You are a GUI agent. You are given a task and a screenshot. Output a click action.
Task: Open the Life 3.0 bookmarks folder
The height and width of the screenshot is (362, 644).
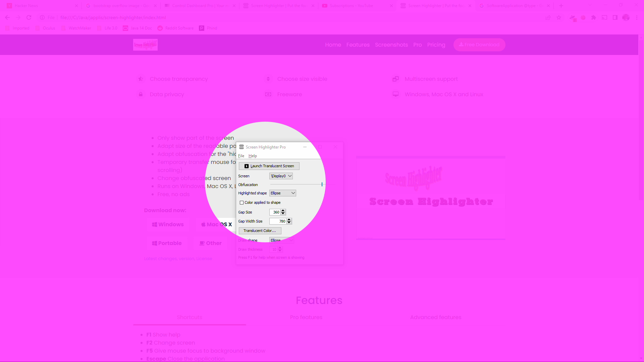pos(107,28)
